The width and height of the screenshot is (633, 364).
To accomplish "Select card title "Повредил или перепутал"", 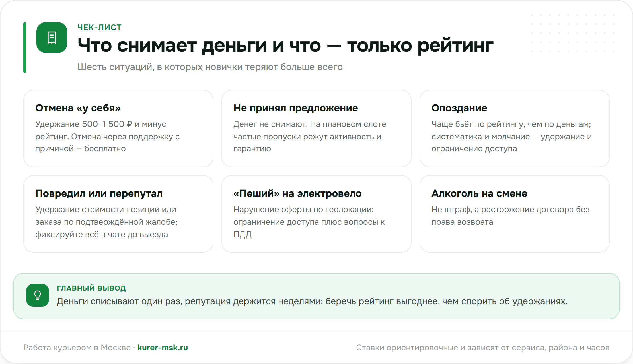I will coord(99,193).
